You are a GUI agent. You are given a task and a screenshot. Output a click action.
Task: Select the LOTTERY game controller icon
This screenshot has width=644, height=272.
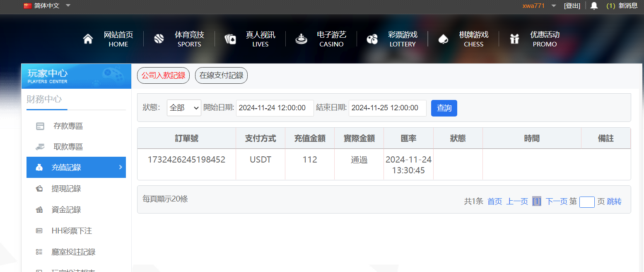[x=372, y=38]
